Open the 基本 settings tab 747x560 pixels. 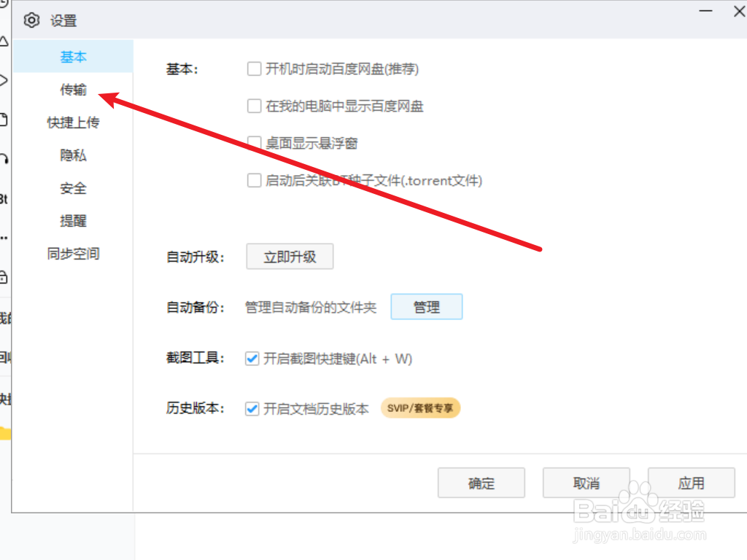73,57
